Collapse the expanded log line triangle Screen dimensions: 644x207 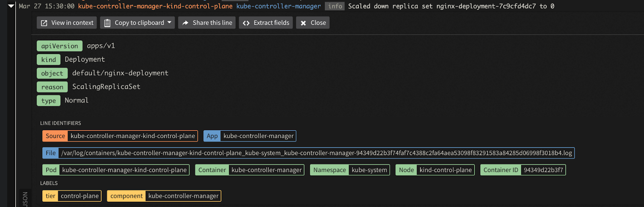[x=11, y=6]
